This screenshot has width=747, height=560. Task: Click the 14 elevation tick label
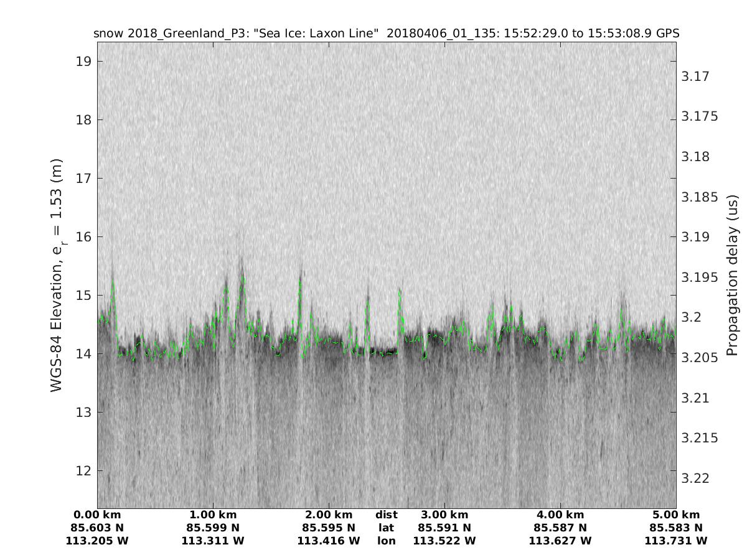pyautogui.click(x=84, y=354)
